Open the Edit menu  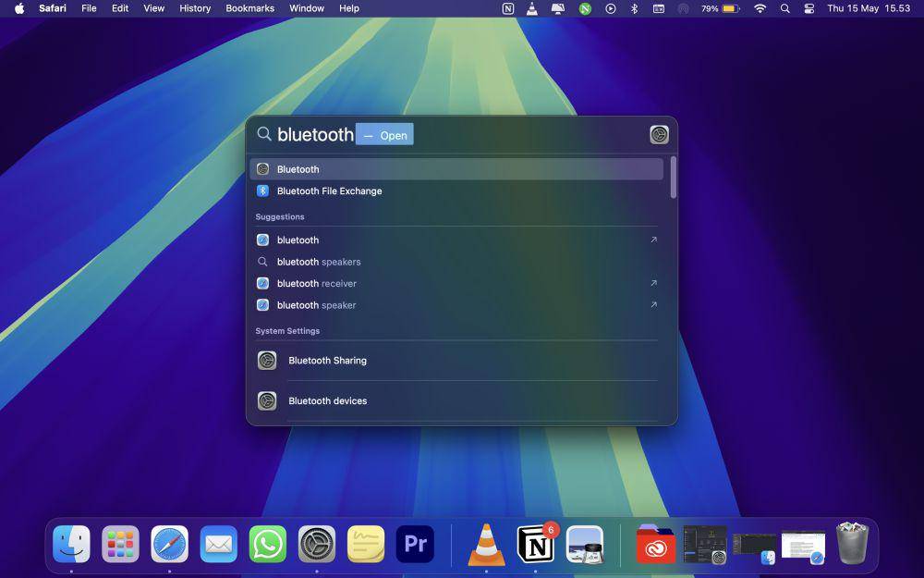(x=120, y=8)
